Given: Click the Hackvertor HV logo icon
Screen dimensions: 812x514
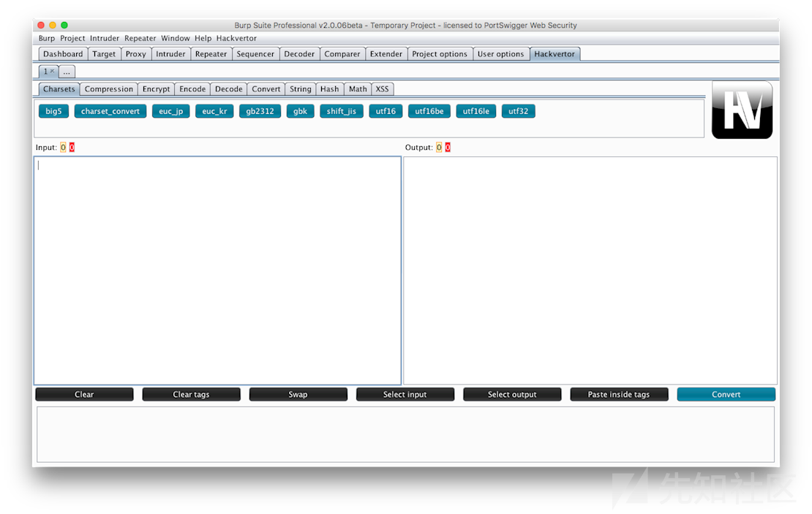Looking at the screenshot, I should 742,110.
